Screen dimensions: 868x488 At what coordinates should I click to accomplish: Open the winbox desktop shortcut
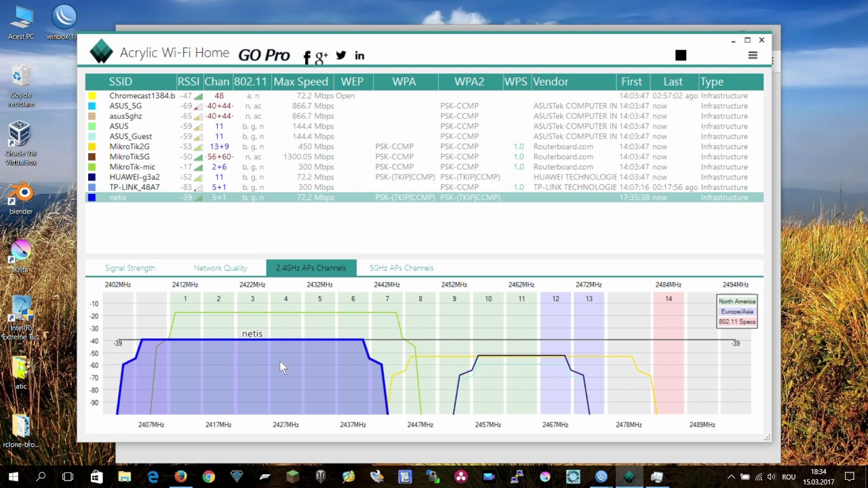pos(62,22)
